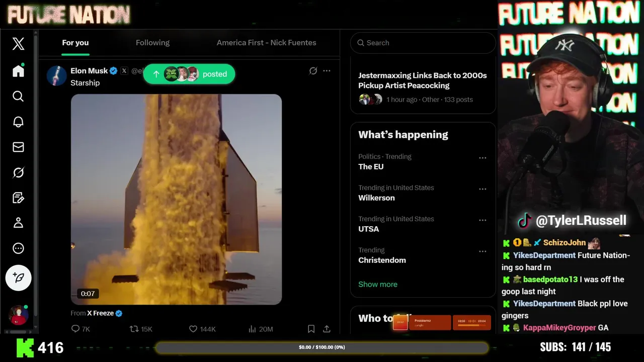
Task: Click the TikTok @TylerLRussell overlay
Action: click(573, 220)
